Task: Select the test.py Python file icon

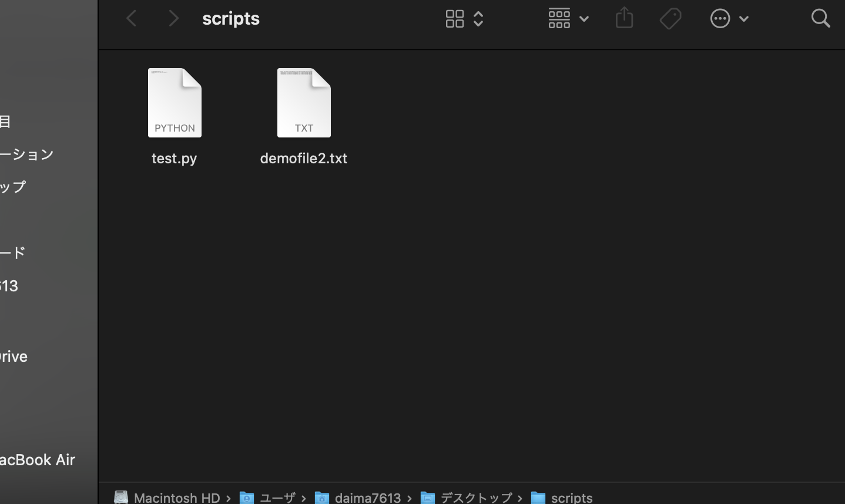Action: click(x=174, y=102)
